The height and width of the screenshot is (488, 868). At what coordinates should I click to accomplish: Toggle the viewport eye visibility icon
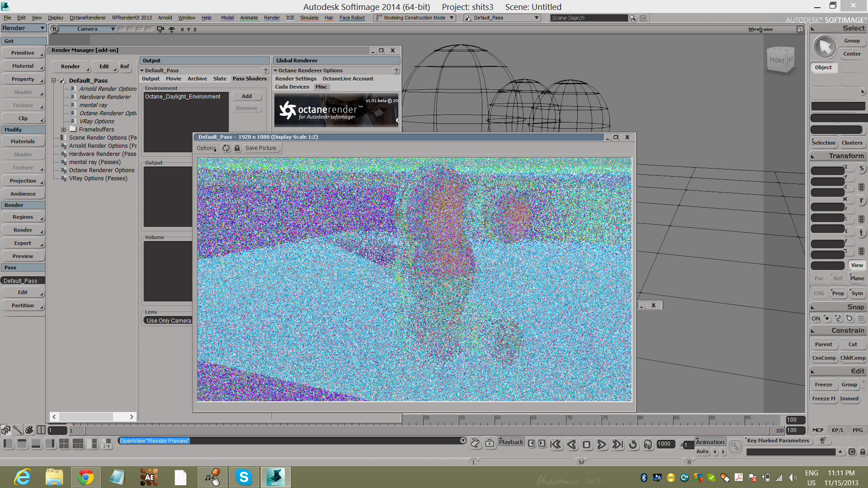point(172,29)
